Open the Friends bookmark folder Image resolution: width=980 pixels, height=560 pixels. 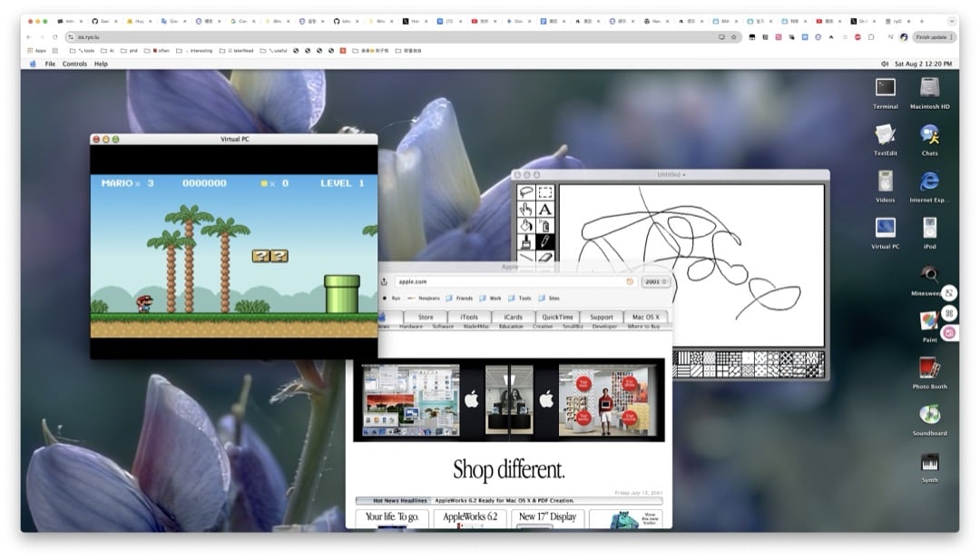[459, 298]
